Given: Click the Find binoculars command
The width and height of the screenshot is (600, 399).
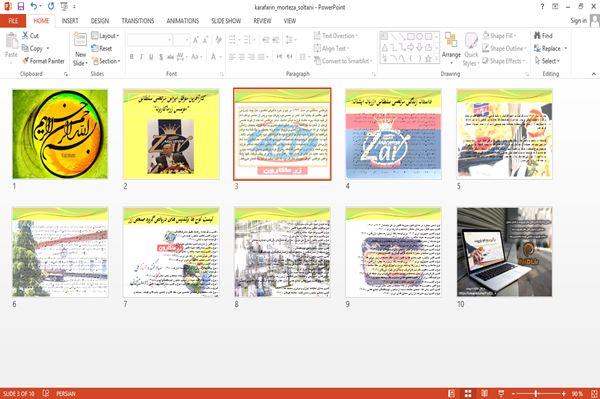Looking at the screenshot, I should pyautogui.click(x=543, y=36).
